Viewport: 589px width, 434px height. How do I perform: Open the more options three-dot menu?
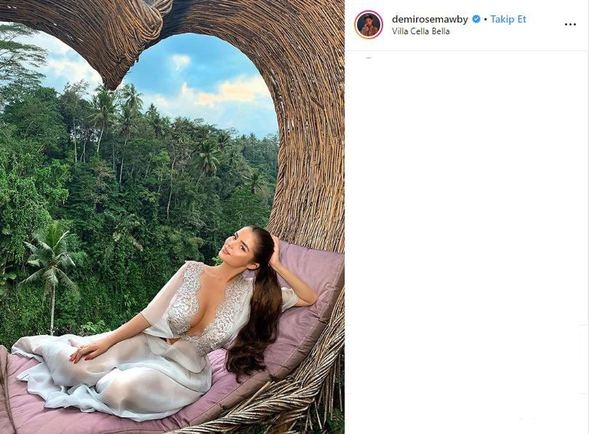570,24
